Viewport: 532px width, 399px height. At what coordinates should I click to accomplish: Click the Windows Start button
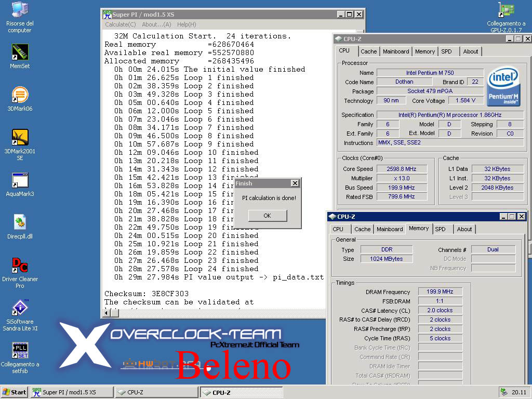point(14,392)
